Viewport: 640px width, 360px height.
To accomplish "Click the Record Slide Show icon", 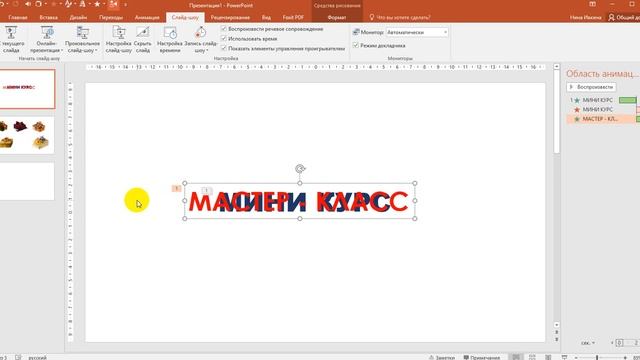I will point(200,33).
